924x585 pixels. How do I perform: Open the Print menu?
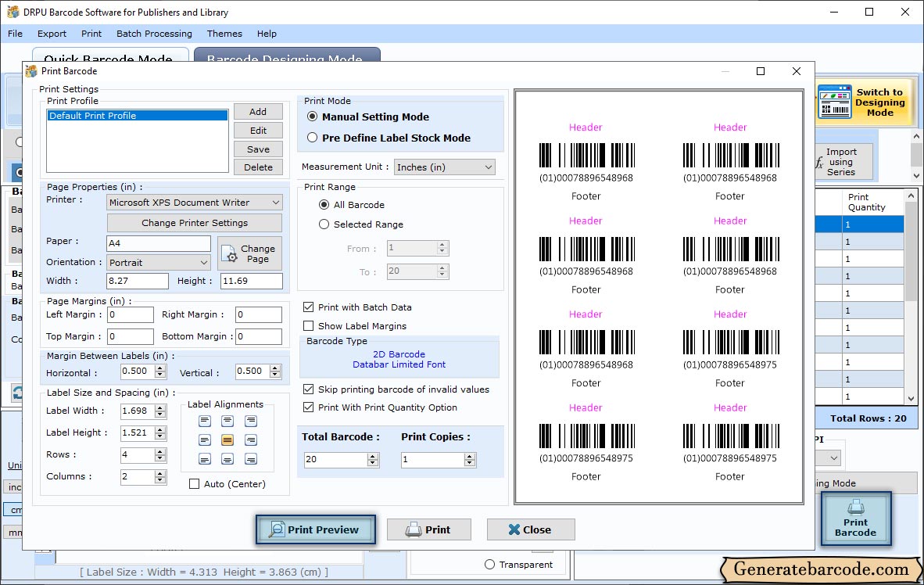91,34
